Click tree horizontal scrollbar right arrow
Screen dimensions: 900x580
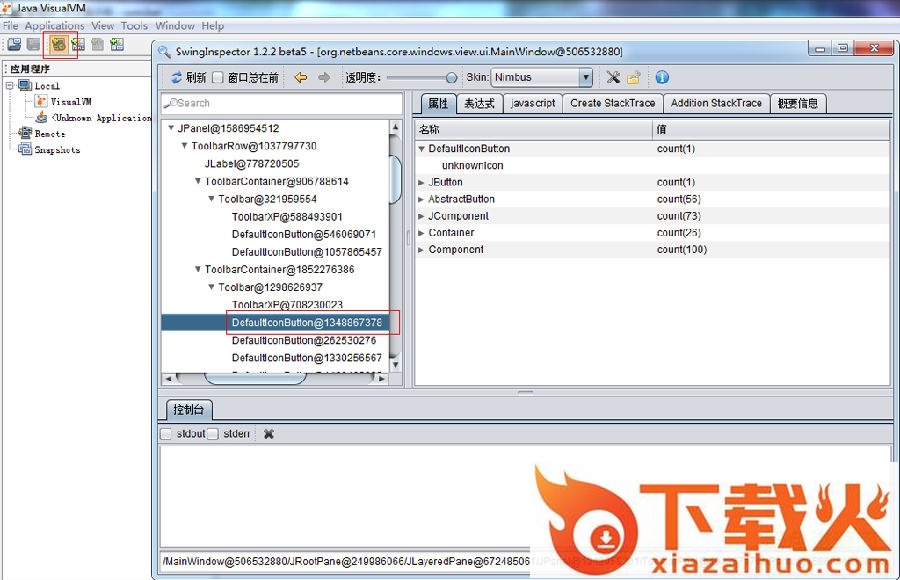point(382,378)
